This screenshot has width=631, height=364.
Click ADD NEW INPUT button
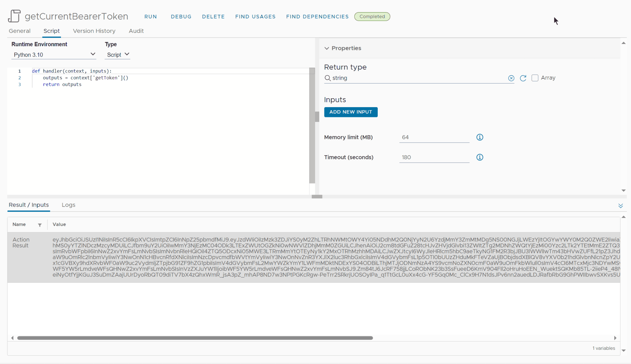pyautogui.click(x=351, y=112)
